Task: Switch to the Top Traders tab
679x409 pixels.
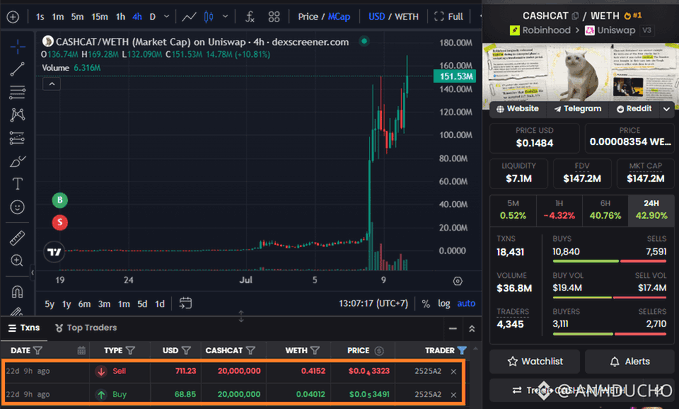Action: click(x=86, y=328)
